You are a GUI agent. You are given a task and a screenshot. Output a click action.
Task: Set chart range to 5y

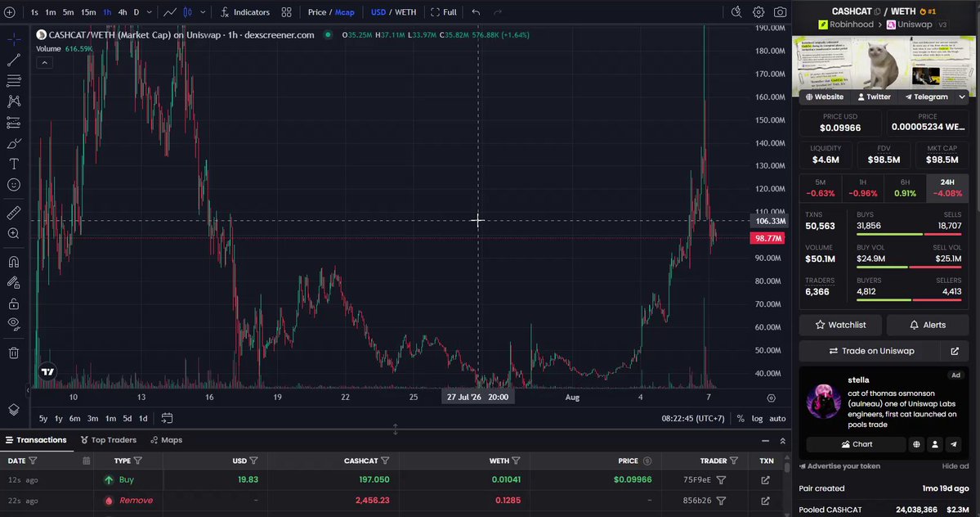click(43, 418)
